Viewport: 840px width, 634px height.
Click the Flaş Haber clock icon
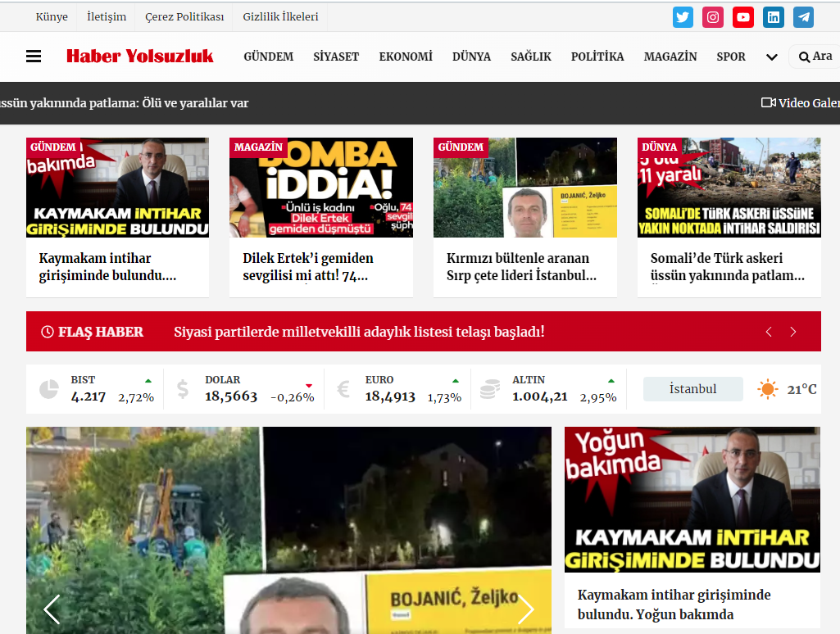(x=48, y=332)
